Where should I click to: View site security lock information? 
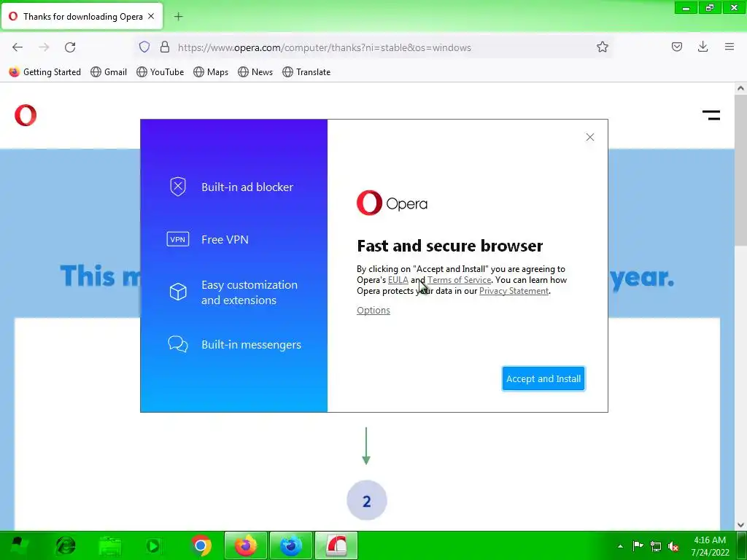pos(164,47)
